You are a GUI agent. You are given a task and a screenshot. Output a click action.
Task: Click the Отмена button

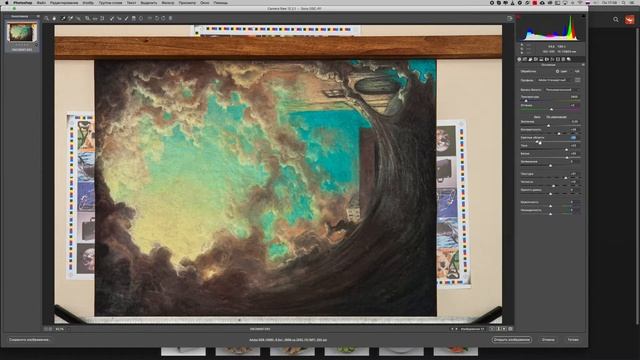548,340
